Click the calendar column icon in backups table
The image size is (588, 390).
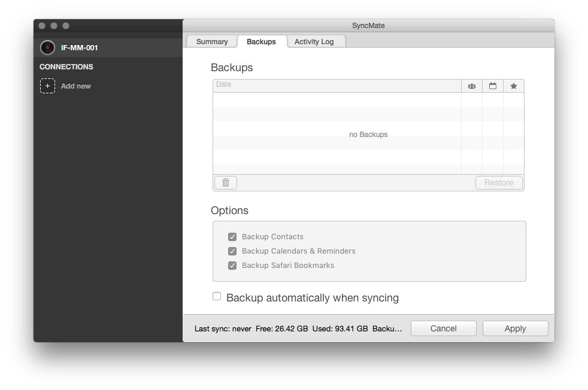(492, 86)
